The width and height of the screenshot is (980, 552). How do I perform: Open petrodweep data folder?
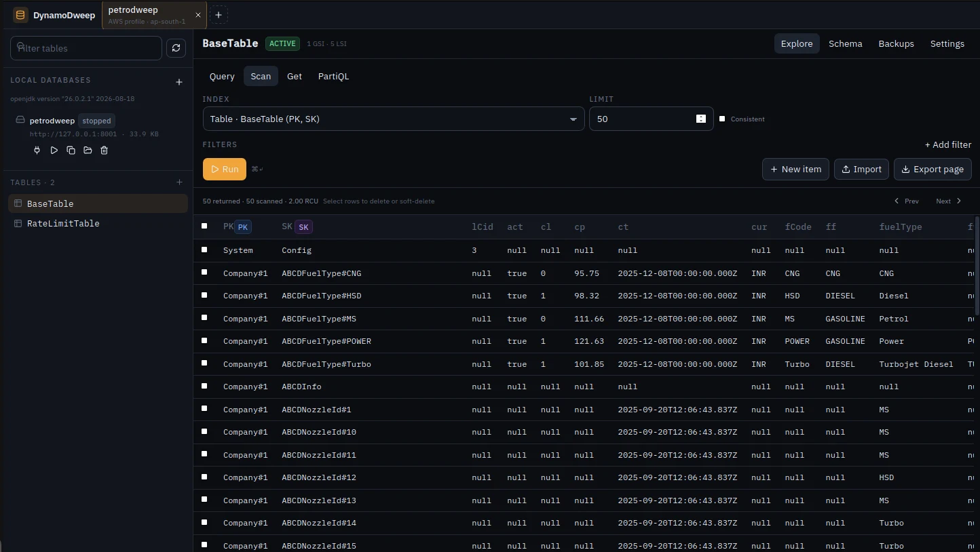[88, 151]
